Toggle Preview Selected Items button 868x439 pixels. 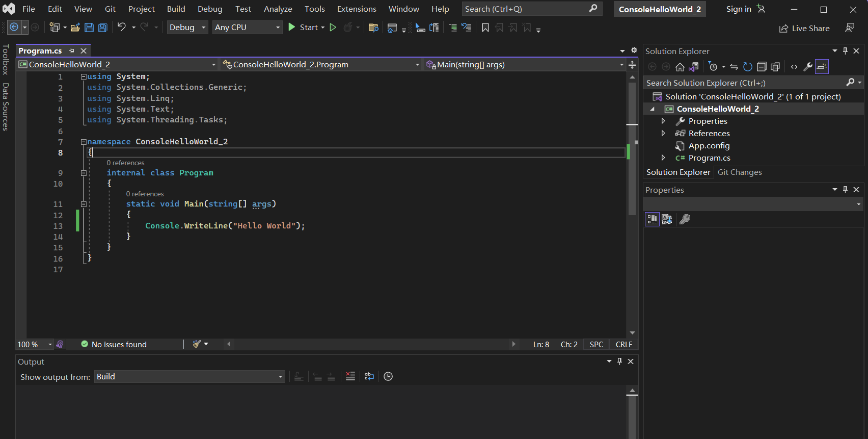822,67
